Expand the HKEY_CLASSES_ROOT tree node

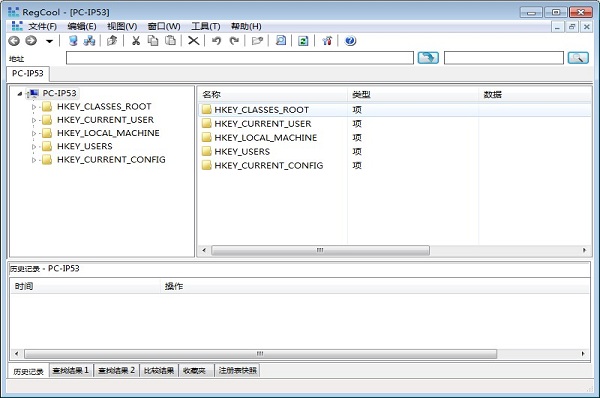(34, 107)
